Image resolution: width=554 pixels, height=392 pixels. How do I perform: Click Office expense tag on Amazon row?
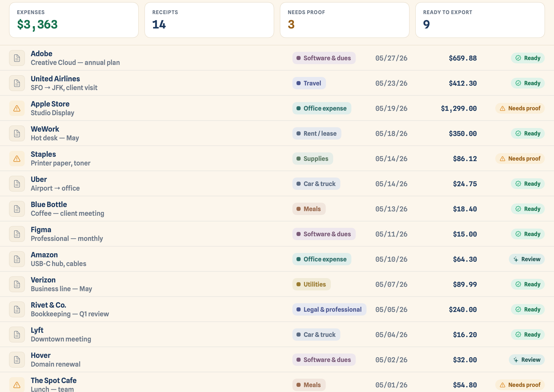322,259
